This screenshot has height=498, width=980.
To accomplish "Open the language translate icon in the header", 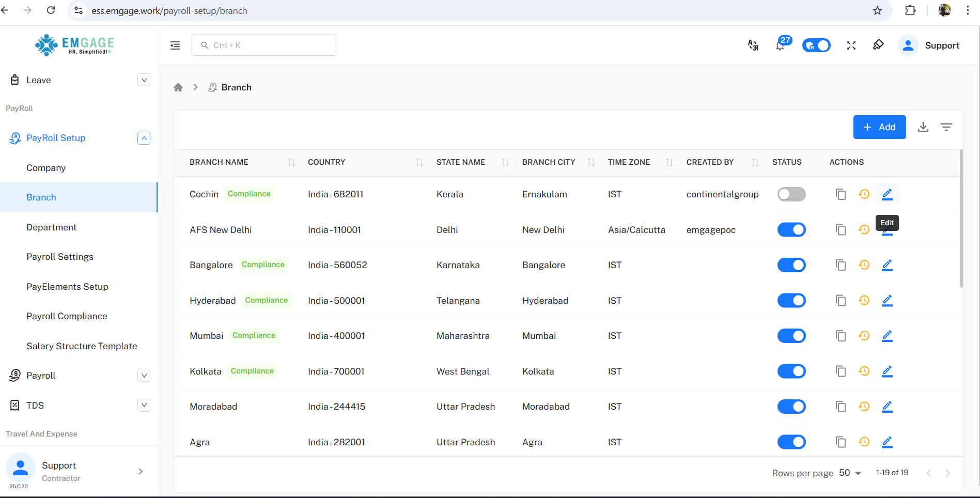I will (x=753, y=45).
